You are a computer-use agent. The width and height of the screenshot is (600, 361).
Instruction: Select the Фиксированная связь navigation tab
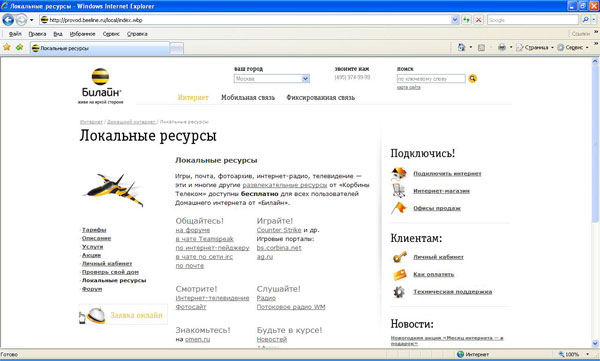pyautogui.click(x=321, y=97)
